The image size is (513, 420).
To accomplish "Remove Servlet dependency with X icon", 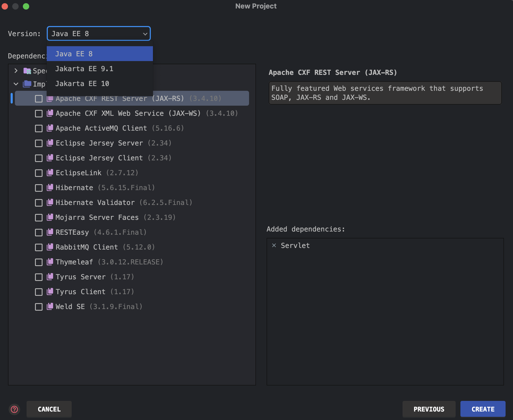I will (274, 245).
